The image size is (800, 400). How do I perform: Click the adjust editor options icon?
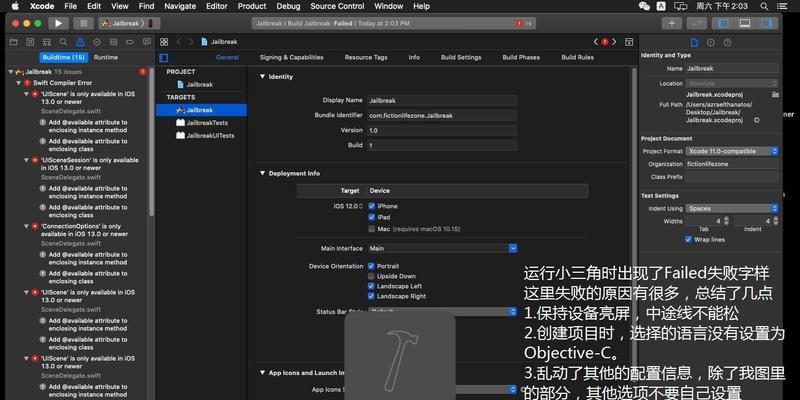point(629,42)
